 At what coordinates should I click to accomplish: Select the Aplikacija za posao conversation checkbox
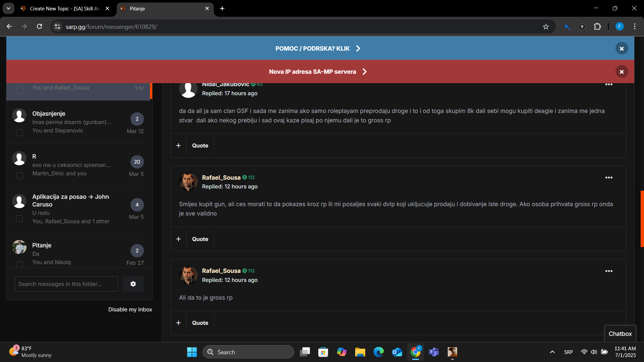click(x=19, y=219)
